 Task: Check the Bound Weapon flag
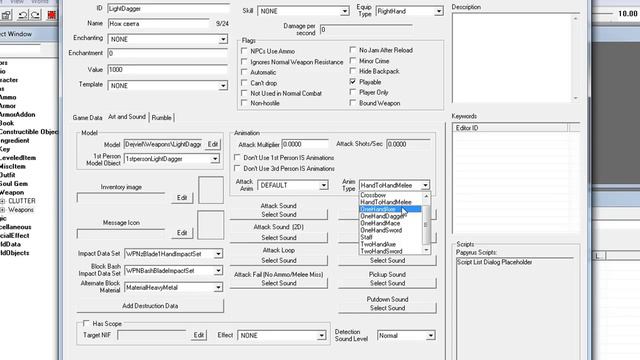[x=353, y=103]
